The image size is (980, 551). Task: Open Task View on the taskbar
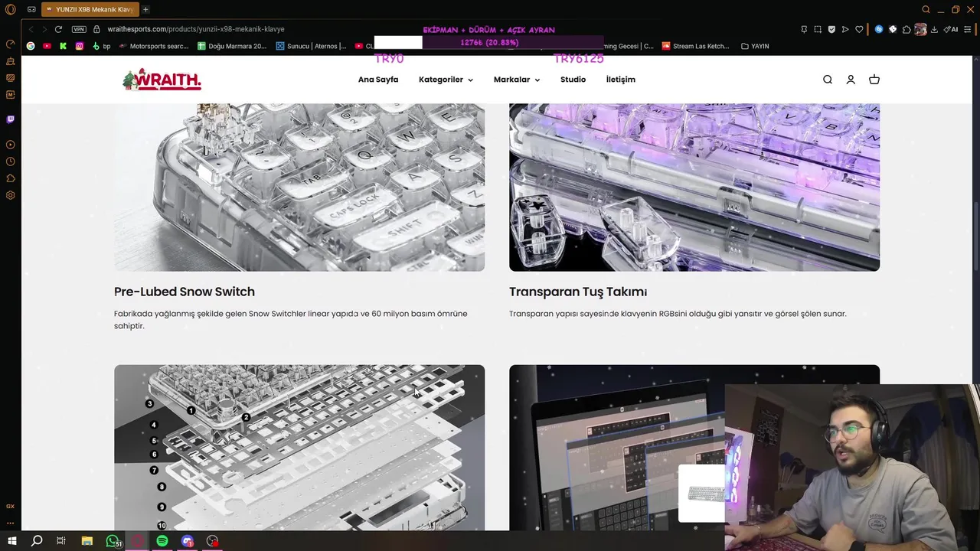pyautogui.click(x=61, y=541)
